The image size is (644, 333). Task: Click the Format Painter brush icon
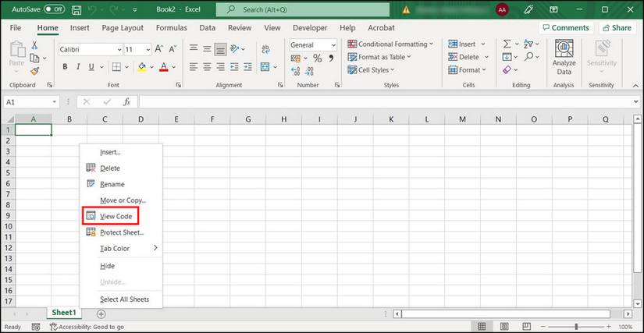[34, 71]
